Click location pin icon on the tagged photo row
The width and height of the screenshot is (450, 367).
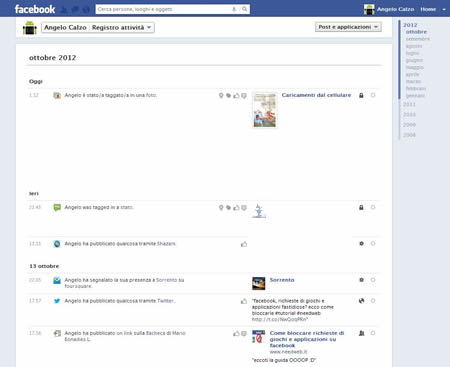pyautogui.click(x=221, y=96)
